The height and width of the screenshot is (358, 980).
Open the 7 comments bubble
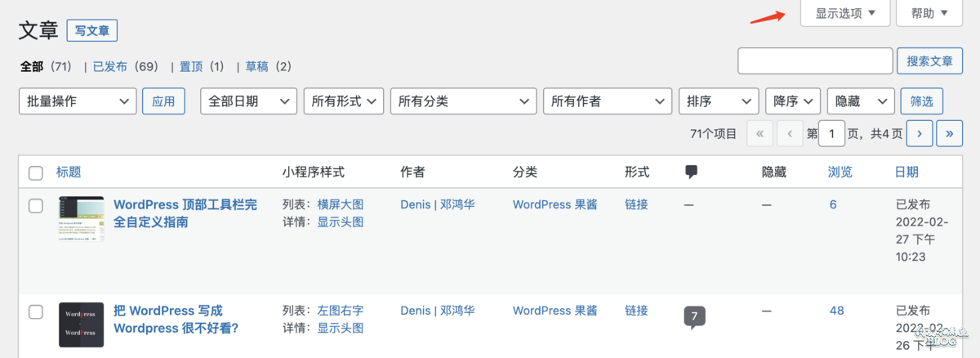point(694,317)
